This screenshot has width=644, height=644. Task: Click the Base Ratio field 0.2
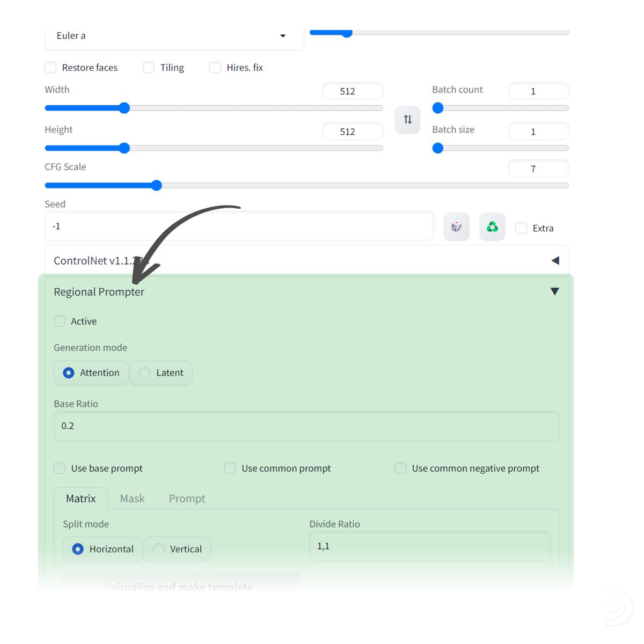[306, 426]
